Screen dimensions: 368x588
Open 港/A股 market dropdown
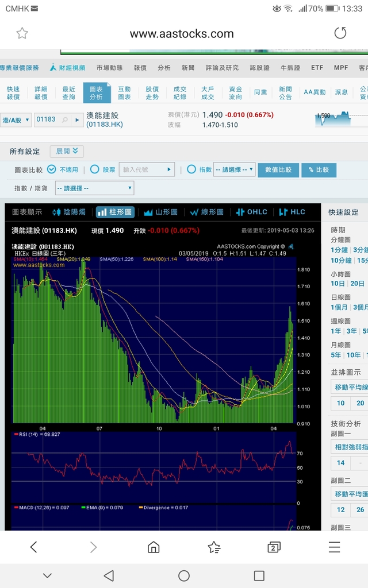point(16,120)
